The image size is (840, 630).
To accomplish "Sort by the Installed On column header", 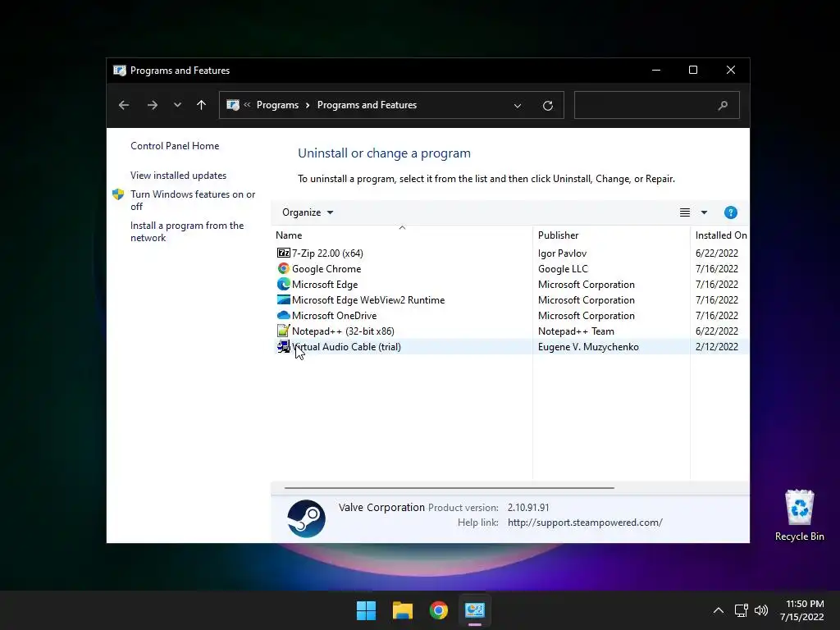I will point(721,235).
